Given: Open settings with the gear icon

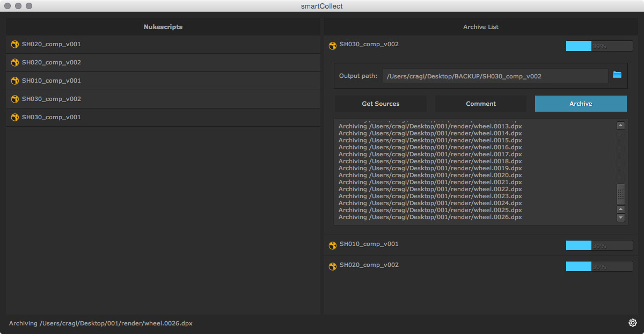Looking at the screenshot, I should pyautogui.click(x=633, y=323).
